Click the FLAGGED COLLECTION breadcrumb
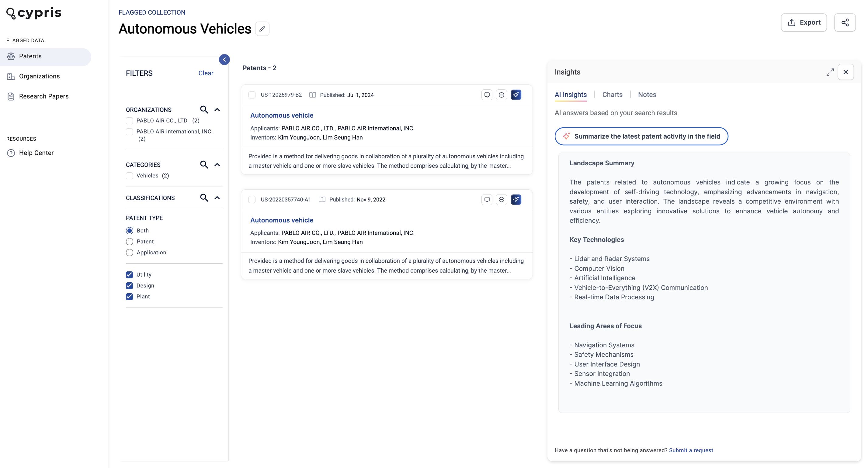The height and width of the screenshot is (468, 868). [x=152, y=12]
